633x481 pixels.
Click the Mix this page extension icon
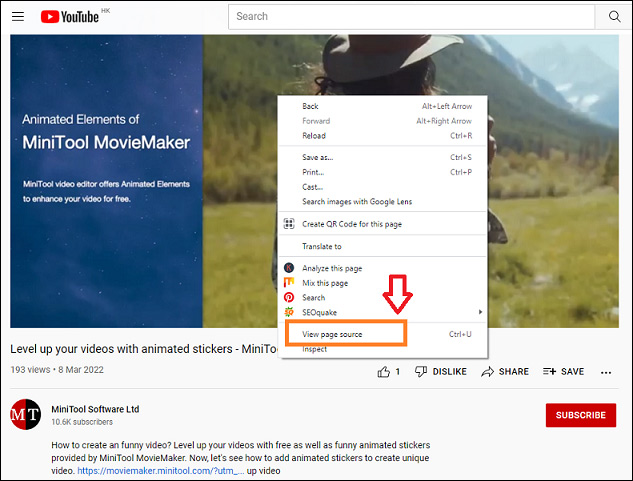(x=289, y=282)
